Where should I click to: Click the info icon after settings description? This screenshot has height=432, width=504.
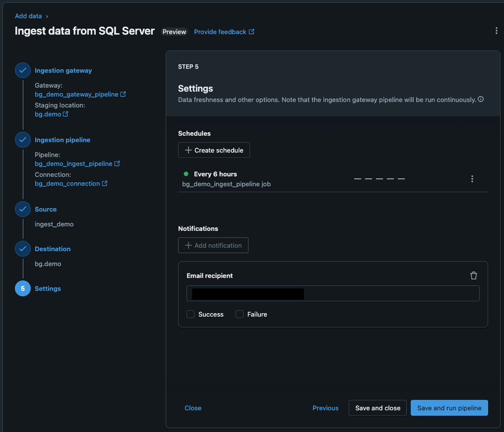click(480, 99)
